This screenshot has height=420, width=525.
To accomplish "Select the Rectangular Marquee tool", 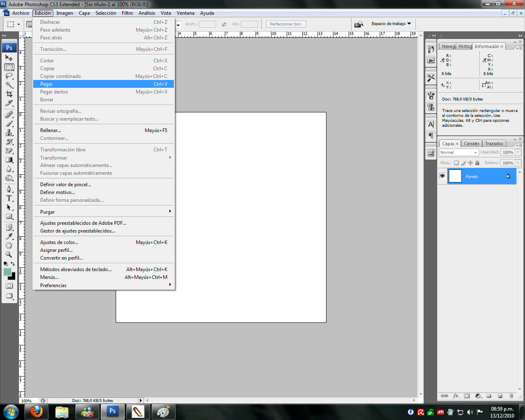I will coord(9,67).
